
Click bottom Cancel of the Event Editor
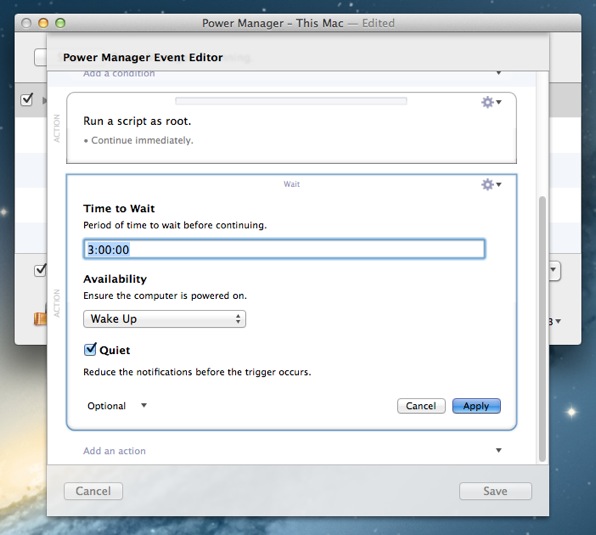(93, 491)
